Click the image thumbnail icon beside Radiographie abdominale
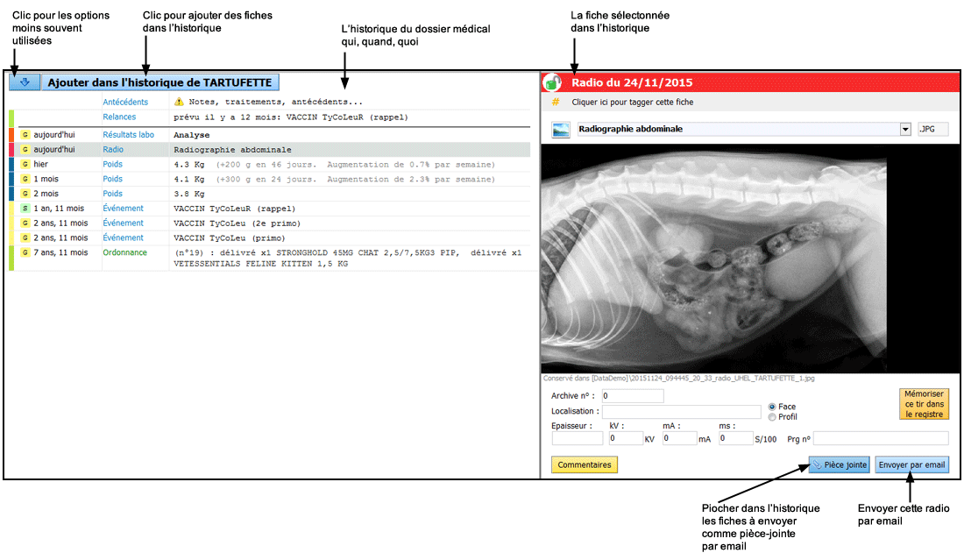Screen dimensions: 964x560 pos(561,130)
